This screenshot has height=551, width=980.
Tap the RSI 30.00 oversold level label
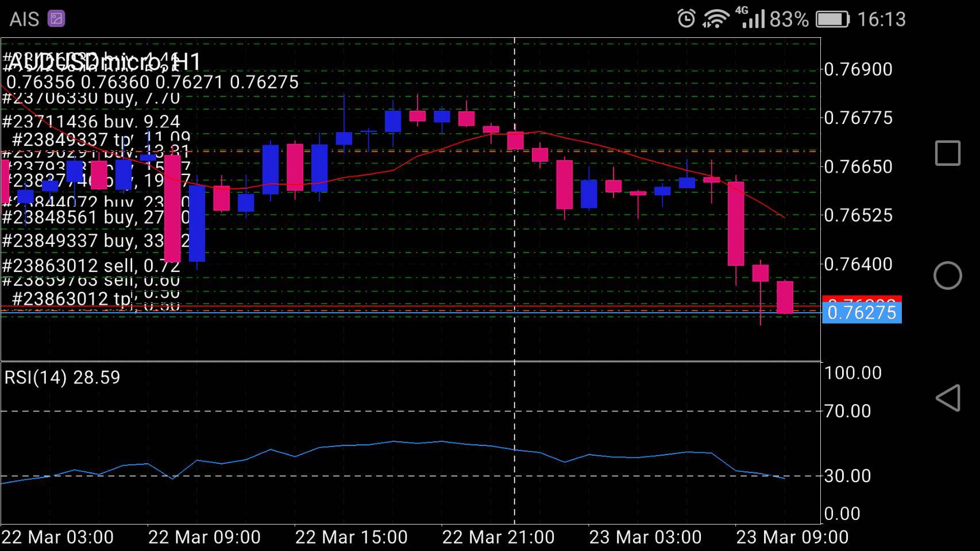[x=847, y=476]
